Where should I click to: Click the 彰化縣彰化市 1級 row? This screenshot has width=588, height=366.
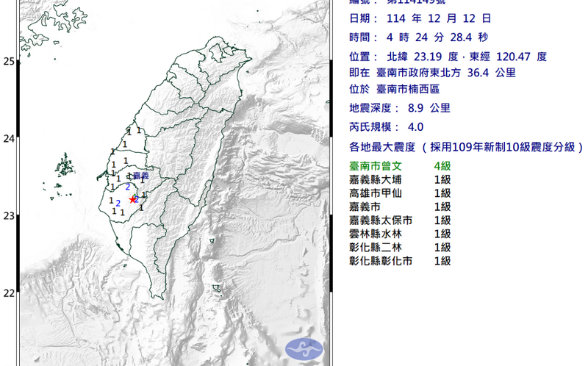(400, 261)
